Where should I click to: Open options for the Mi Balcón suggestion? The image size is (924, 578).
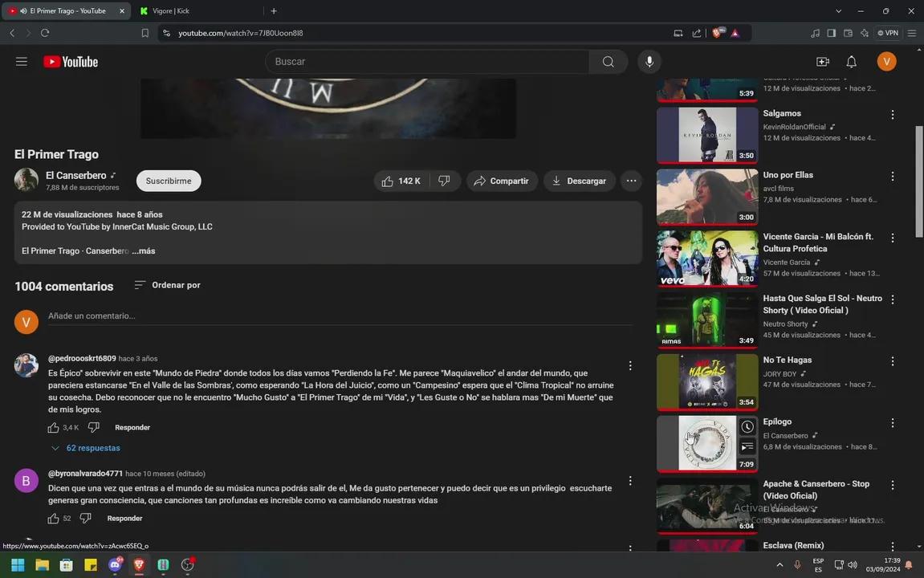point(892,238)
